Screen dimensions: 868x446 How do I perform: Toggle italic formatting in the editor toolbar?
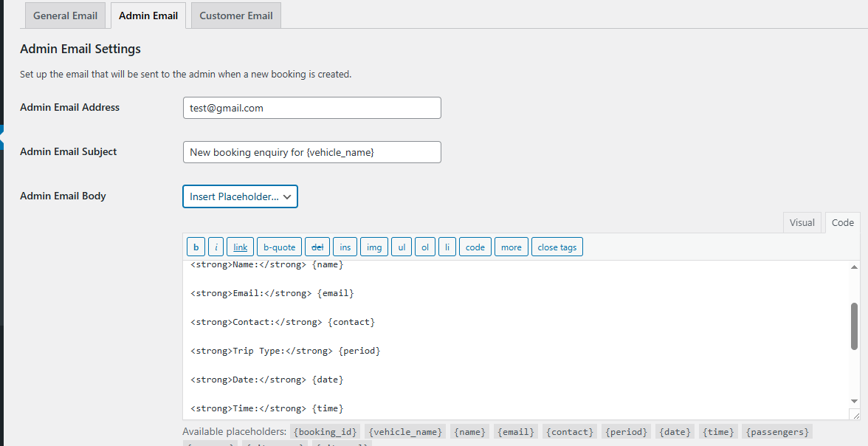coord(216,246)
